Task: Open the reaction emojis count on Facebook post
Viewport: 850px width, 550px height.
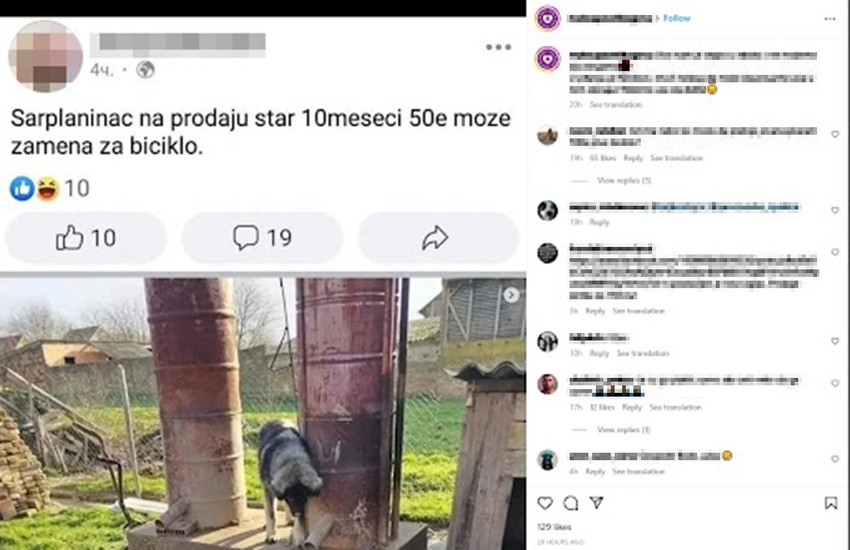Action: click(x=49, y=189)
